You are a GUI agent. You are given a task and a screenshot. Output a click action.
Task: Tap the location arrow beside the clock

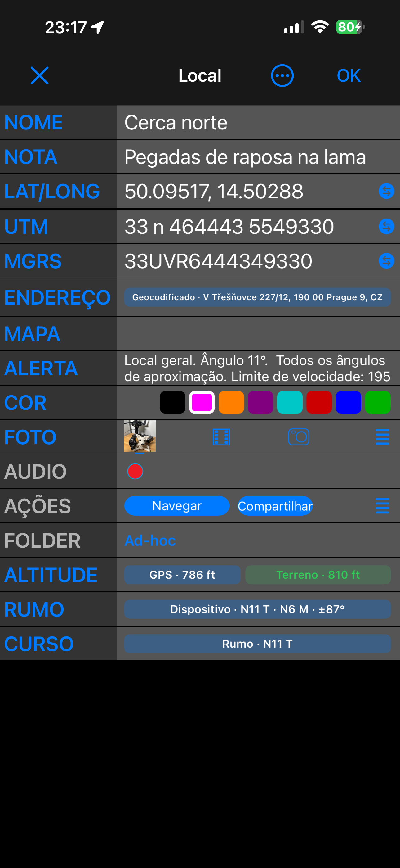(98, 27)
